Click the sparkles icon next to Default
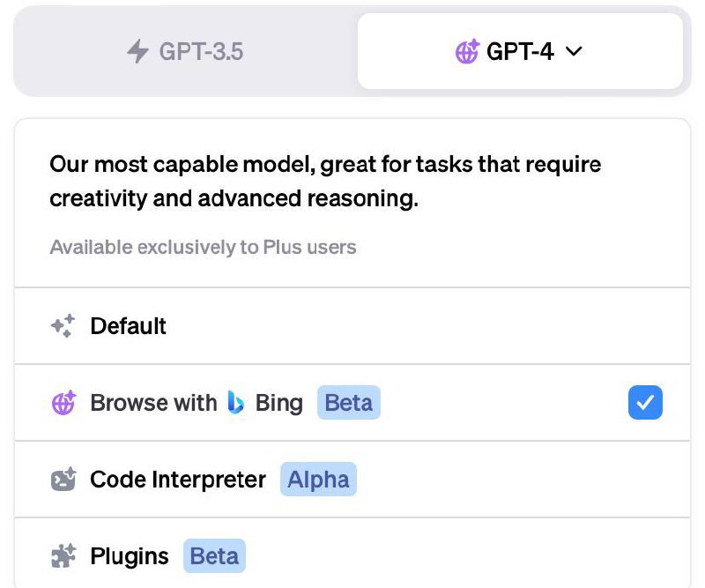Viewport: 705px width, 588px height. 63,326
